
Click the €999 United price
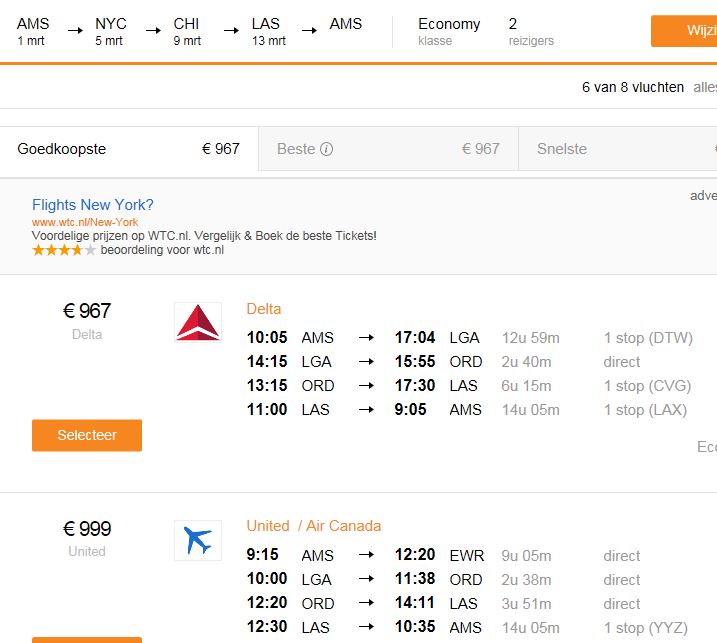tap(87, 529)
